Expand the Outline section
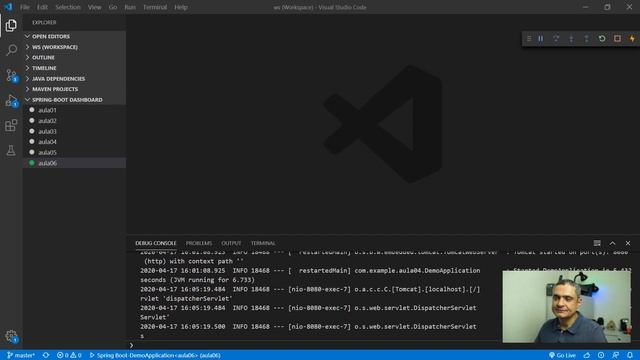Image resolution: width=640 pixels, height=360 pixels. [74, 58]
